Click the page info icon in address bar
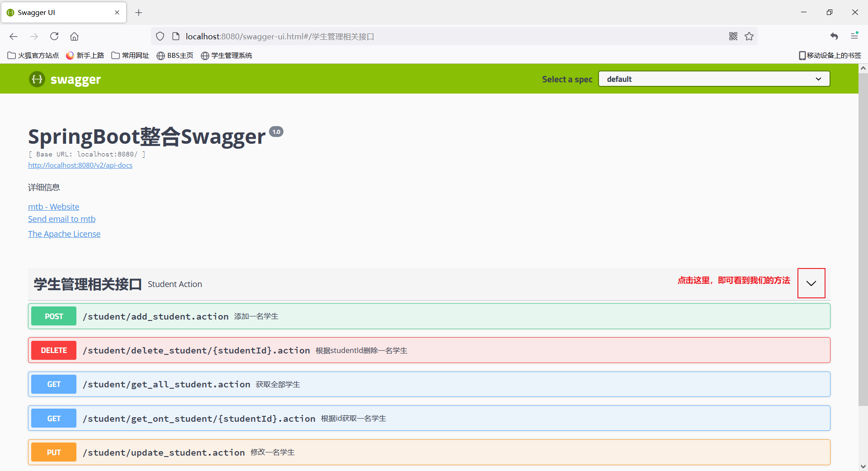The width and height of the screenshot is (868, 471). click(x=176, y=37)
